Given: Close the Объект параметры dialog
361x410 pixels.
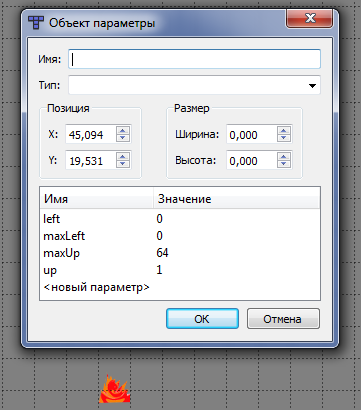Looking at the screenshot, I should click(310, 18).
